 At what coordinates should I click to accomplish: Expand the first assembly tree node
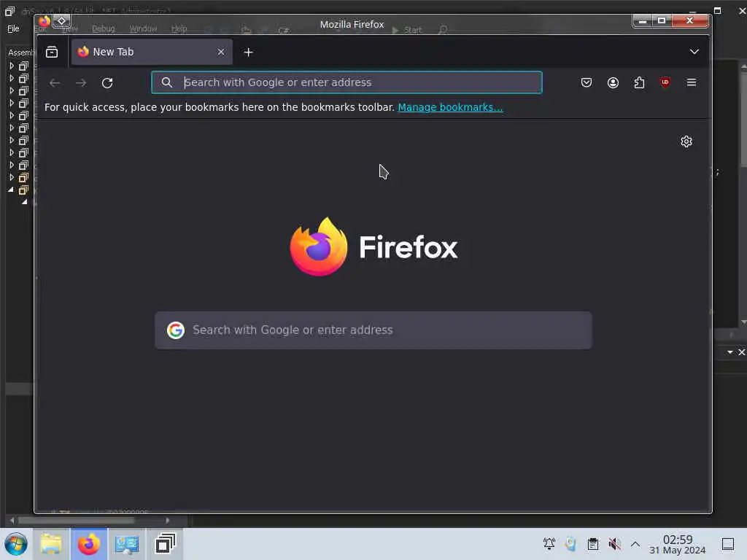(12, 66)
